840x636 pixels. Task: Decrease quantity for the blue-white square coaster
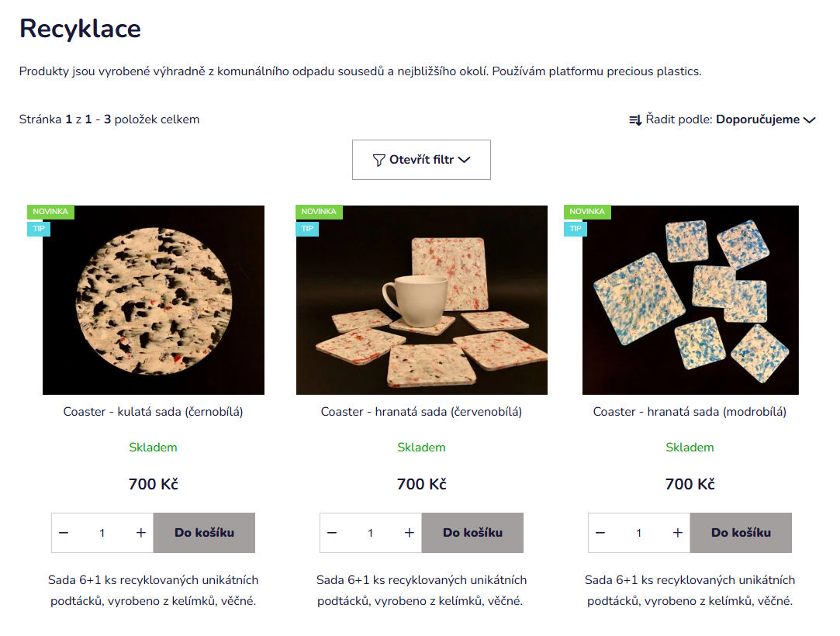click(x=601, y=533)
